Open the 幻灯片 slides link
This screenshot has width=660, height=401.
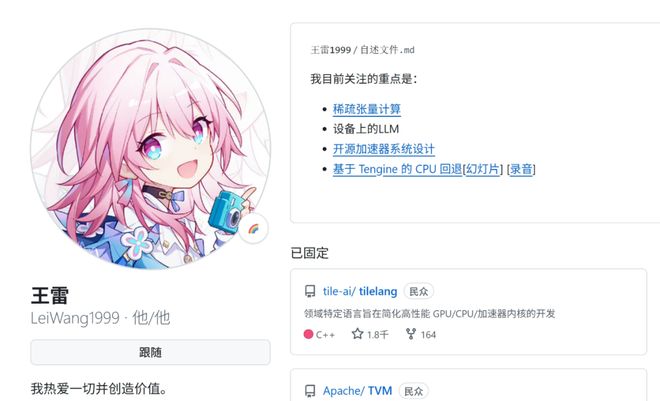[483, 169]
